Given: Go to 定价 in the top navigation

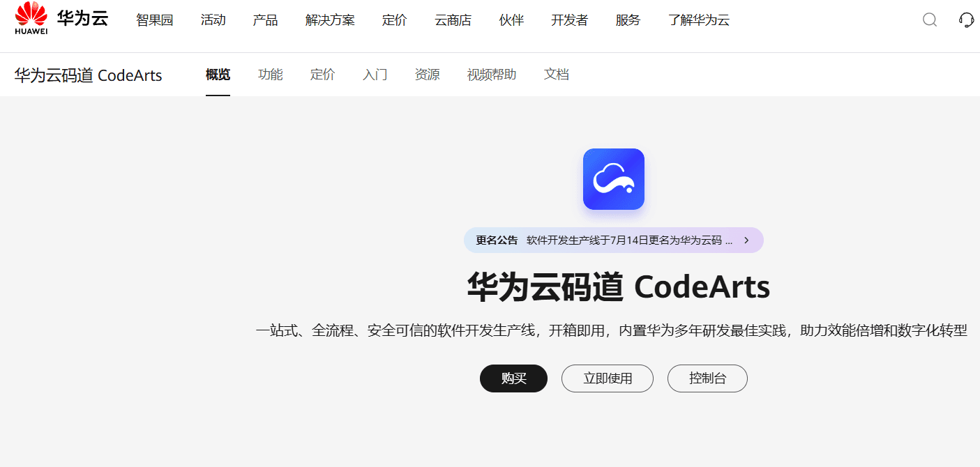Looking at the screenshot, I should tap(395, 20).
